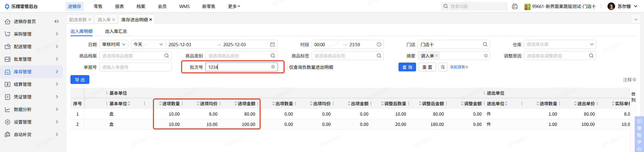
Task: Switch to the 配送参数 page tab
Action: tap(78, 20)
